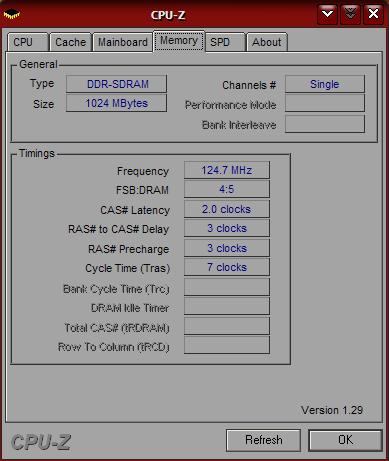Screen dimensions: 389x461
Task: Click the Refresh button
Action: coord(263,440)
